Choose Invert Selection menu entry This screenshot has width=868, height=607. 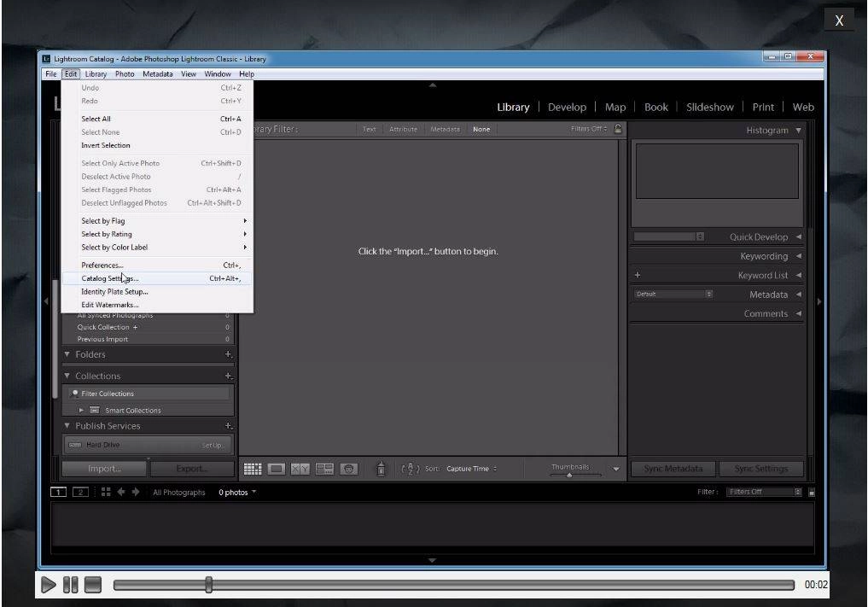(x=157, y=146)
